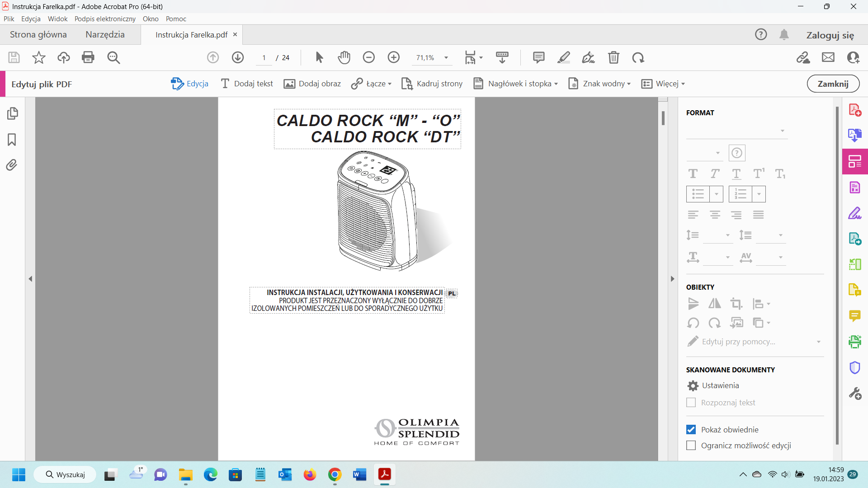Open bulleted list style dropdown arrow
This screenshot has height=488, width=868.
click(x=717, y=194)
